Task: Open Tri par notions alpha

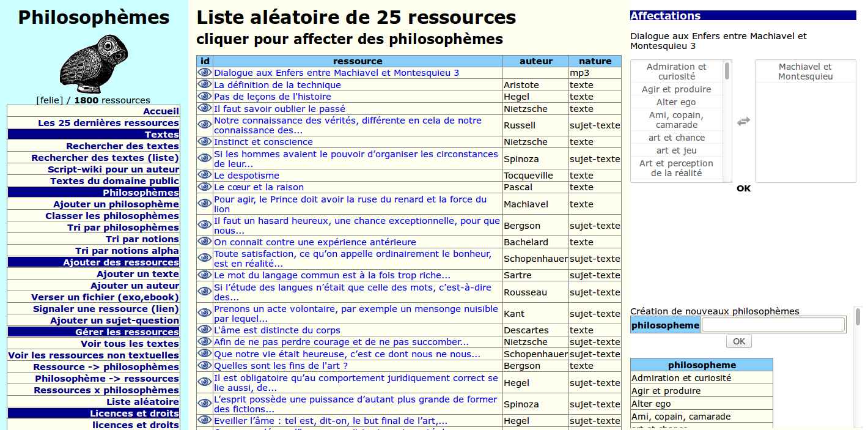Action: point(127,251)
